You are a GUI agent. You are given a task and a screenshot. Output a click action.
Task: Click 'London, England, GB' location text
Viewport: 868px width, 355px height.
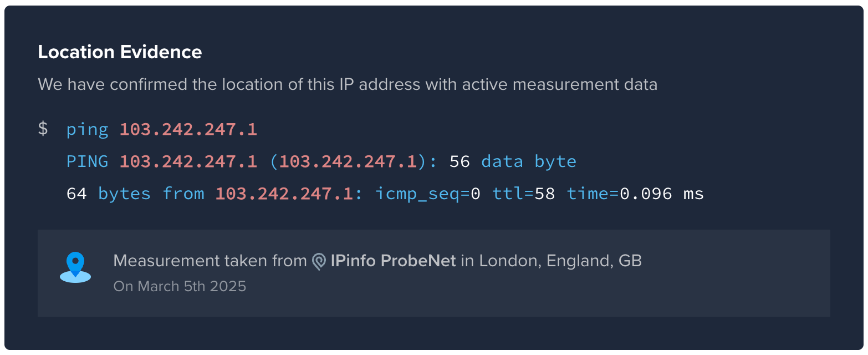560,261
